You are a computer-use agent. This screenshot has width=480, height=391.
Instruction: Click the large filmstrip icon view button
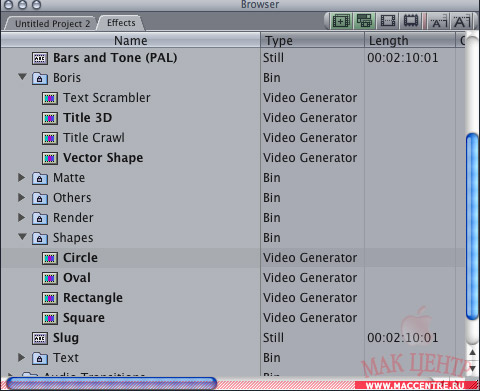[411, 21]
